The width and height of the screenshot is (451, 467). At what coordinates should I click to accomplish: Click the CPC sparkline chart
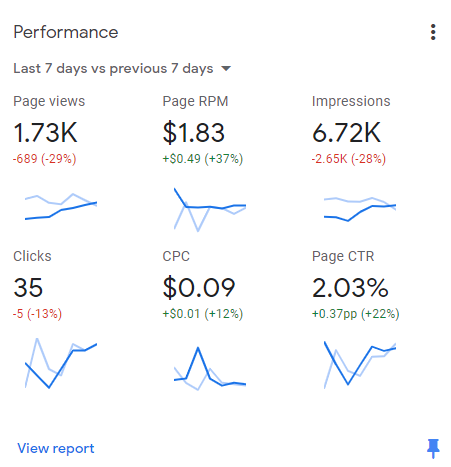pos(210,368)
